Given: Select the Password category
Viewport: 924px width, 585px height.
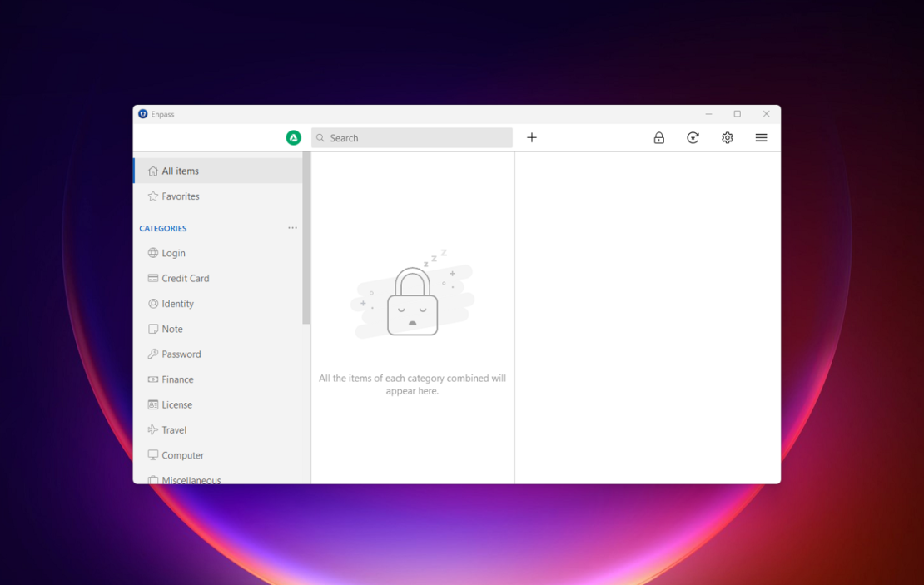Looking at the screenshot, I should (181, 354).
